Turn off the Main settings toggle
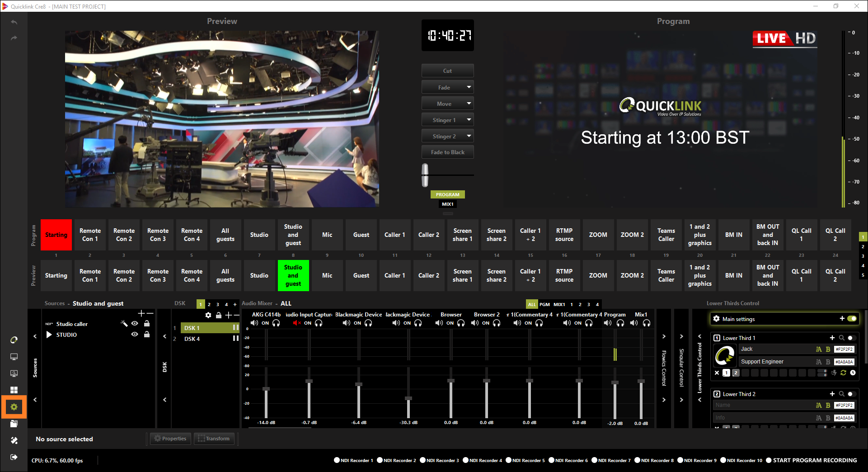868x472 pixels. [852, 319]
